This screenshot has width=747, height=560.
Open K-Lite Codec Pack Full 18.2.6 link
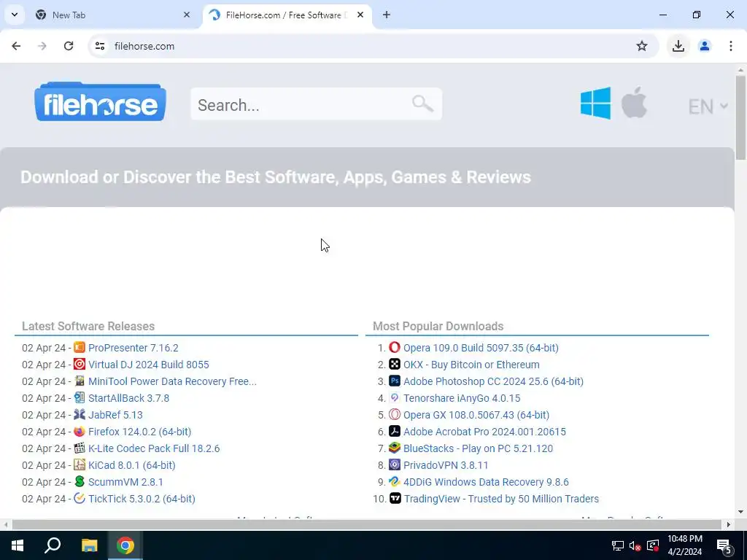click(154, 448)
